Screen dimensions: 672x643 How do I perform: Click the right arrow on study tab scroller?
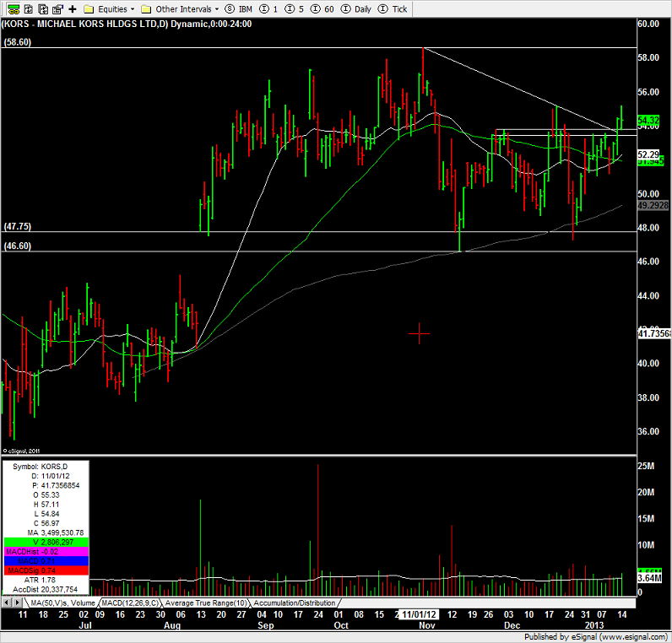(18, 602)
